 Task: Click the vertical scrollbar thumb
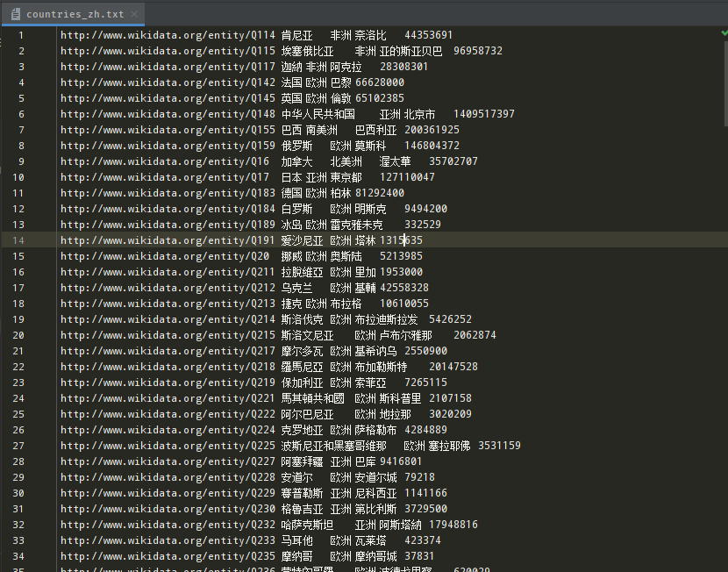point(725,83)
